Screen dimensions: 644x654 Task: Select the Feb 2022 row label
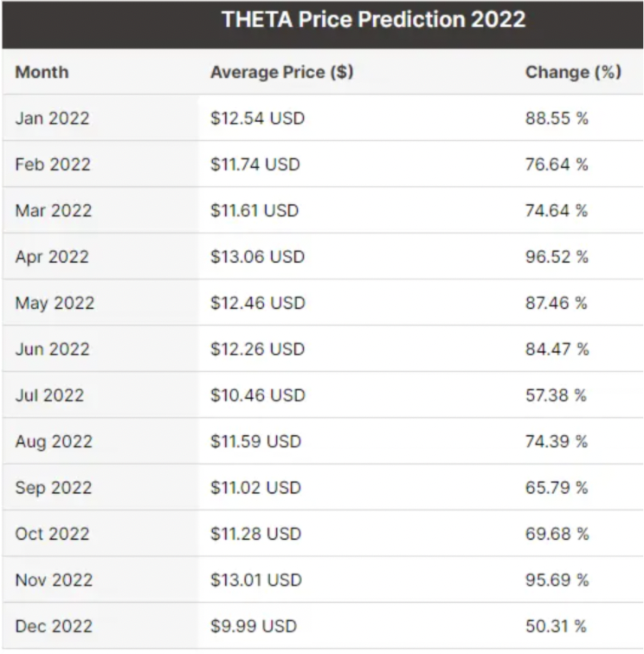52,164
